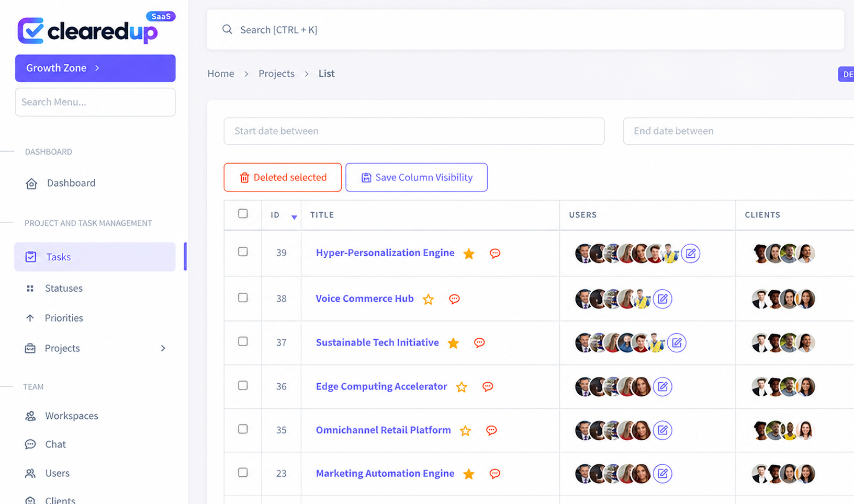
Task: Open chat for Sustainable Tech Initiative
Action: tap(479, 343)
